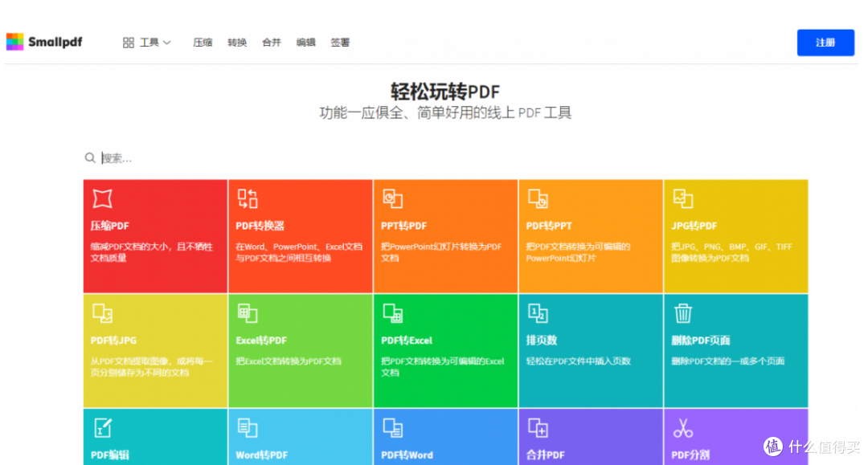
Task: Expand the 工具 dropdown chevron
Action: 167,43
